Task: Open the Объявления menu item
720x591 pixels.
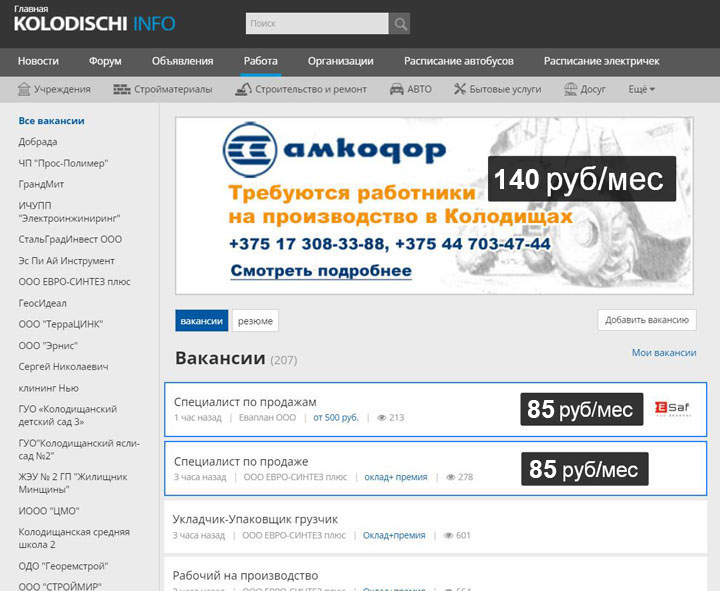Action: [182, 61]
